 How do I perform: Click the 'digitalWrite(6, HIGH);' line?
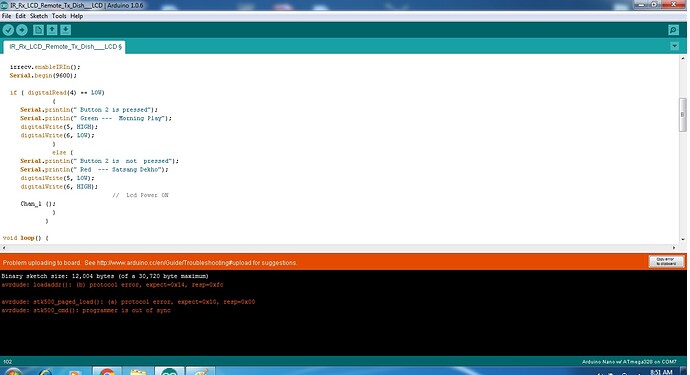59,187
